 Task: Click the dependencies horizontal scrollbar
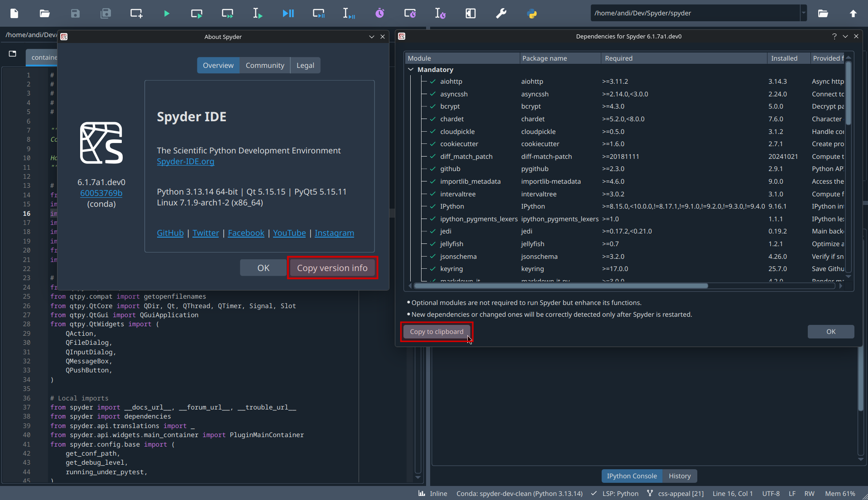pos(561,286)
